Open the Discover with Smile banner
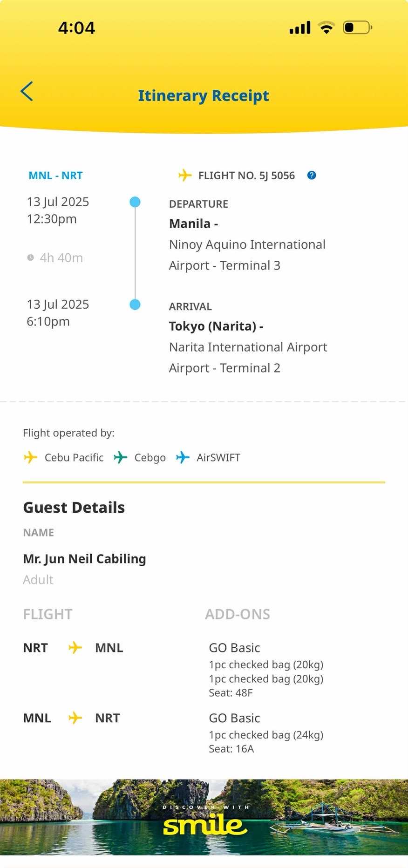This screenshot has width=408, height=868. tap(204, 817)
